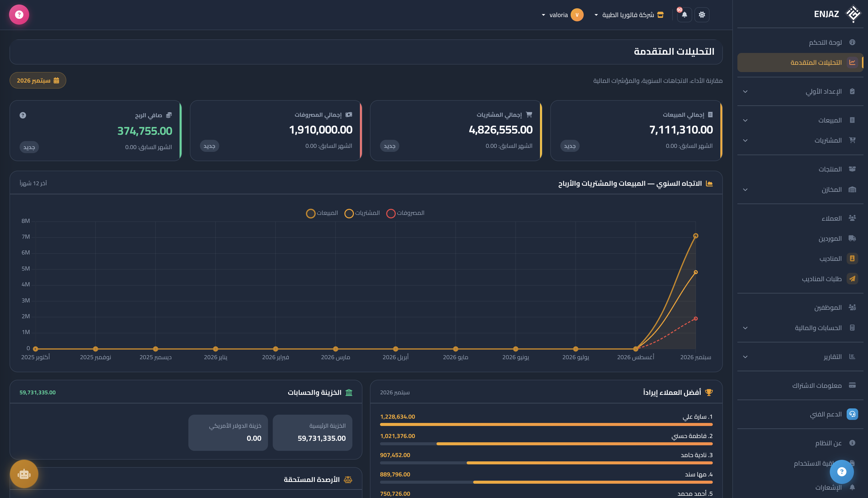
Task: Click the الموردين truck icon
Action: click(x=852, y=238)
